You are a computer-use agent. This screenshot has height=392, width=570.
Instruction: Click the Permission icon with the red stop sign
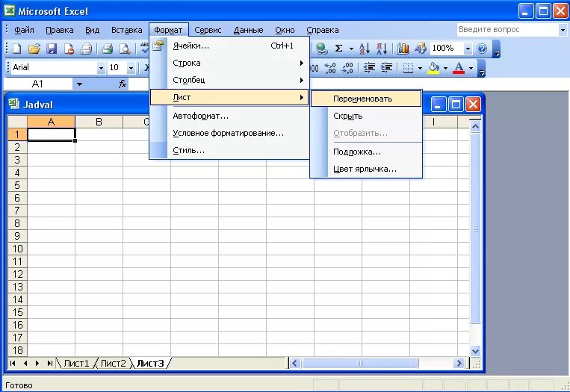click(69, 49)
